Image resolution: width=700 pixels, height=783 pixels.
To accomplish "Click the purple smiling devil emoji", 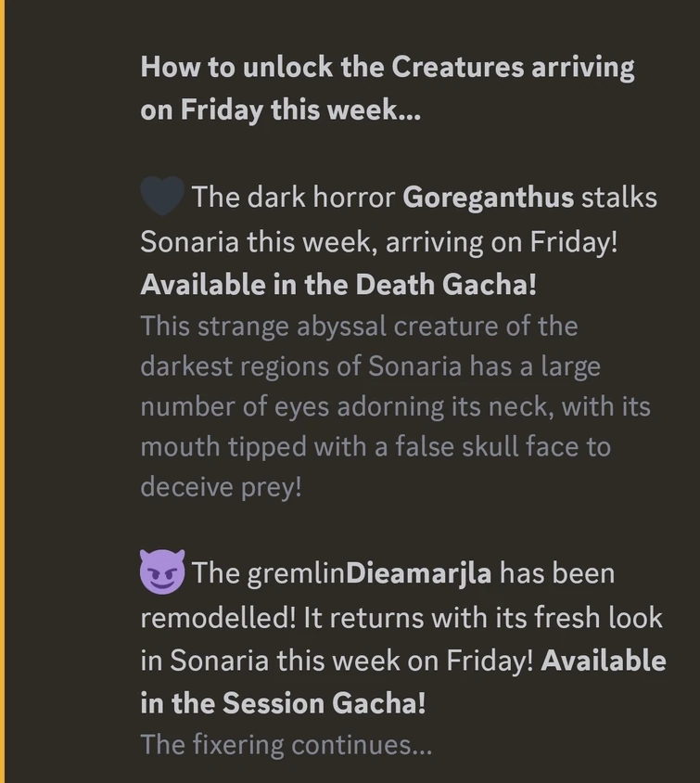I will point(162,571).
